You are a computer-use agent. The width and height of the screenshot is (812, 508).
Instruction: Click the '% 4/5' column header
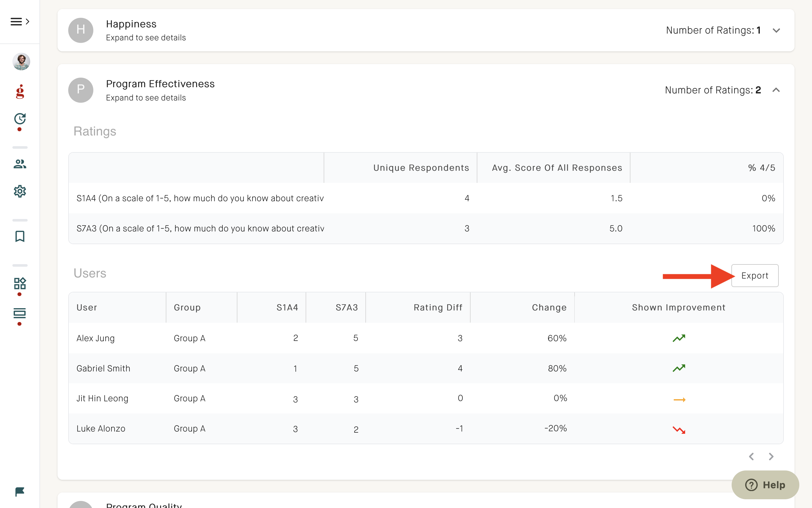coord(707,168)
